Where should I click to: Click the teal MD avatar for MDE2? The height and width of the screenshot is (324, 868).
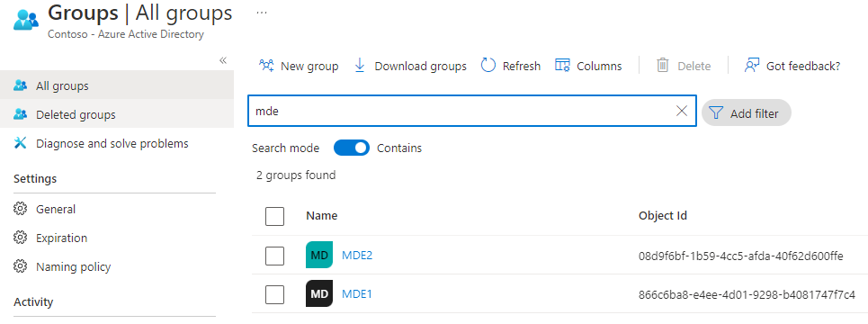(319, 255)
